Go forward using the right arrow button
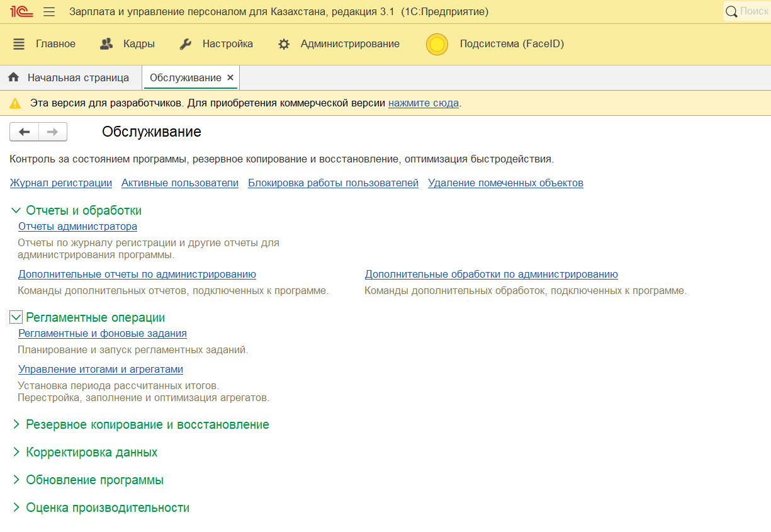The height and width of the screenshot is (532, 771). (53, 132)
